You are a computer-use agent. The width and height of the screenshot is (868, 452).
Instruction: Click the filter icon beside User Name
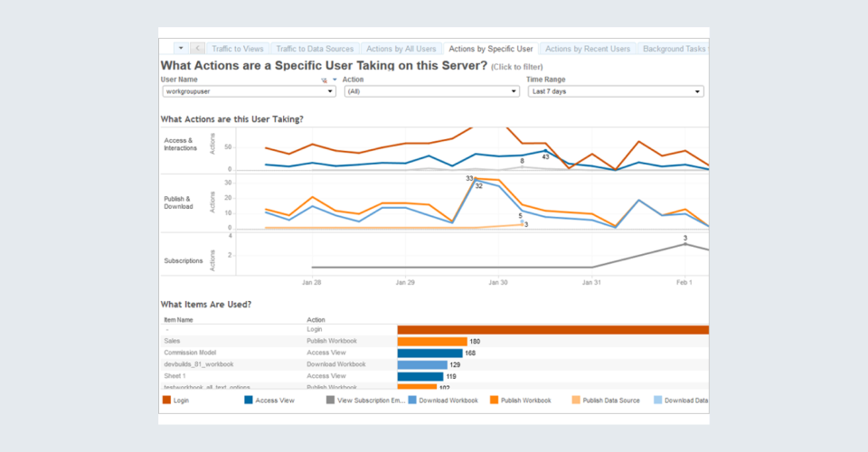pyautogui.click(x=325, y=80)
